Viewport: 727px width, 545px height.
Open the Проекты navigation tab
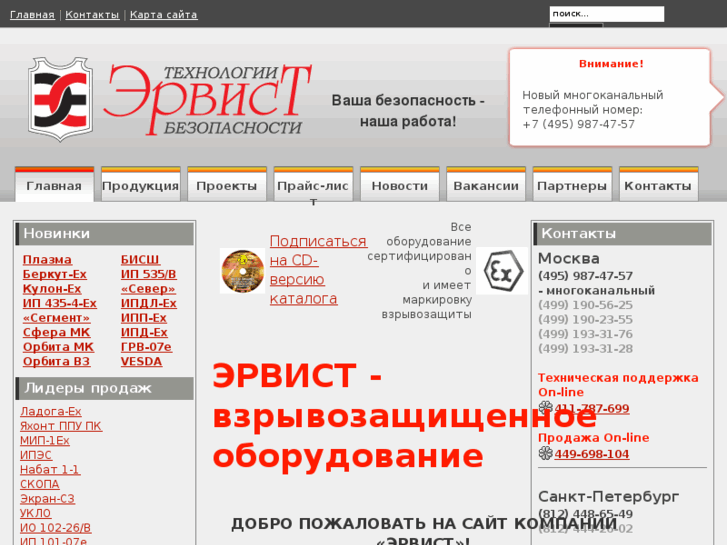tap(227, 185)
